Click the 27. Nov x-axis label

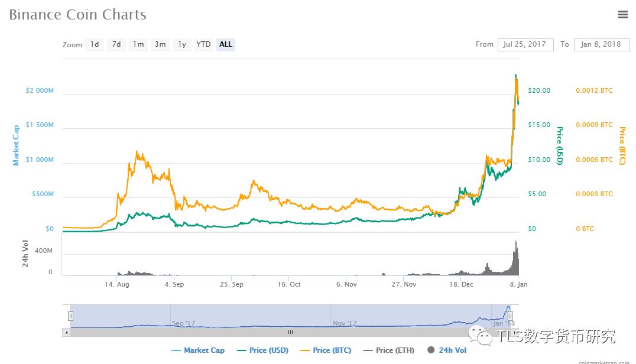click(404, 284)
